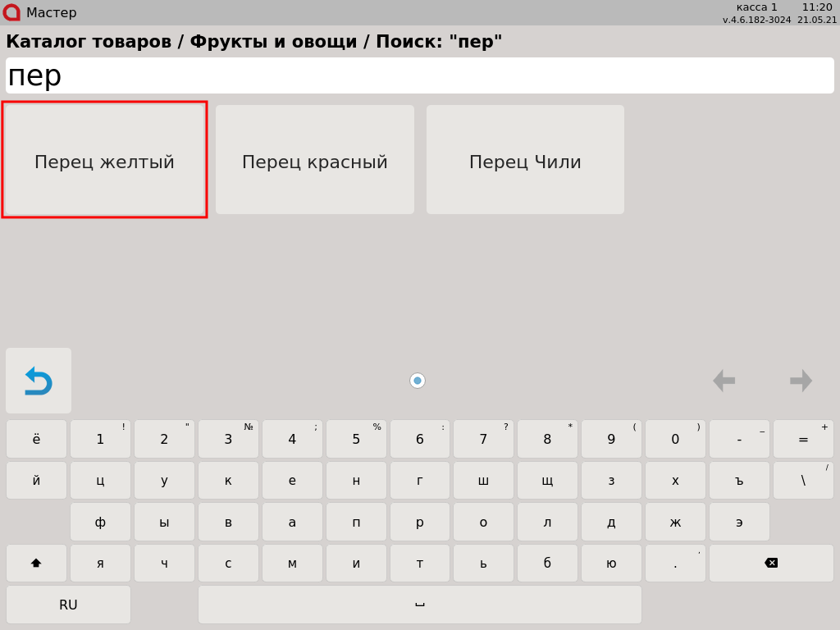
Task: Select the Перец желтый product
Action: (x=104, y=160)
